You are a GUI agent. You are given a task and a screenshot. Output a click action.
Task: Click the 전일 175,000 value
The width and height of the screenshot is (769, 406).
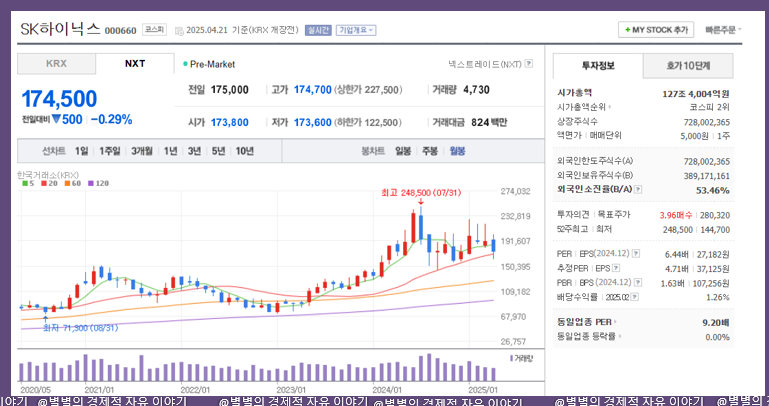[230, 90]
